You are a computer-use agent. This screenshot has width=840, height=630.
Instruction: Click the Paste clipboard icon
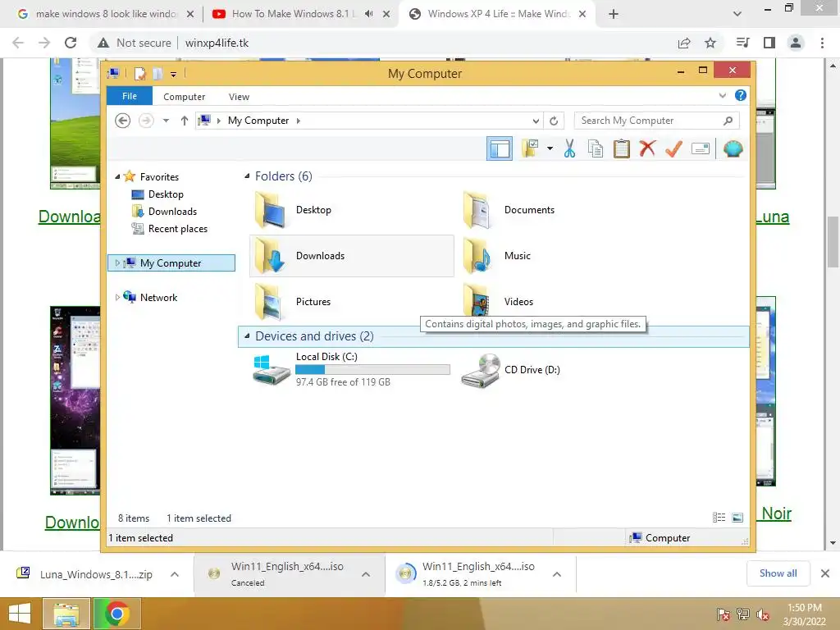point(622,148)
